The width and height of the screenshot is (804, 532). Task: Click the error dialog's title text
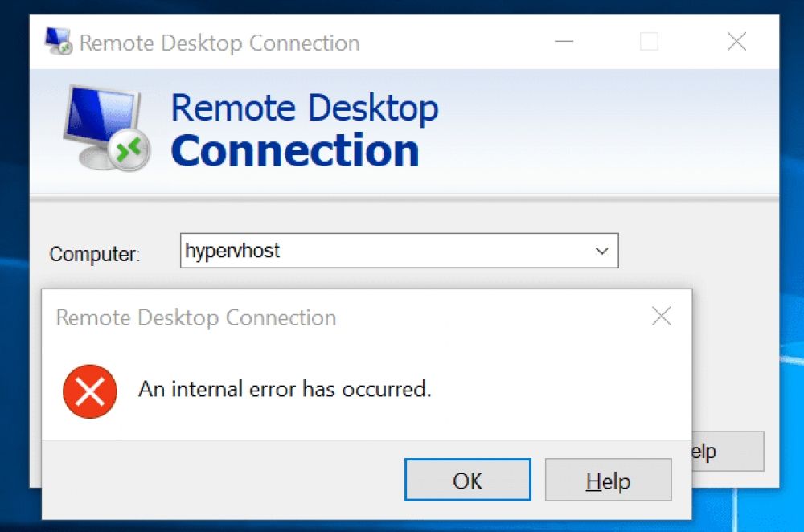click(x=196, y=317)
